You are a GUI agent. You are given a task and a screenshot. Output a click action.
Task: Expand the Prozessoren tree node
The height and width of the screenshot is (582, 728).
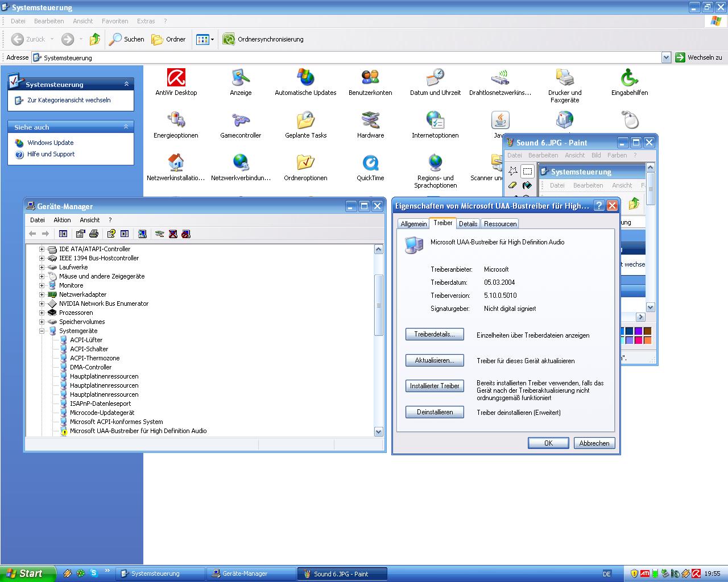(42, 313)
